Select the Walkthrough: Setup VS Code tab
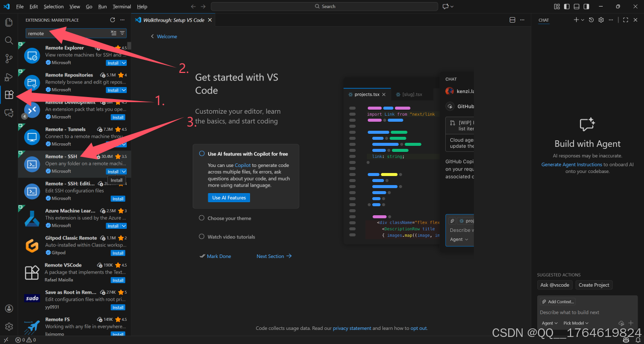The image size is (644, 344). [x=174, y=20]
